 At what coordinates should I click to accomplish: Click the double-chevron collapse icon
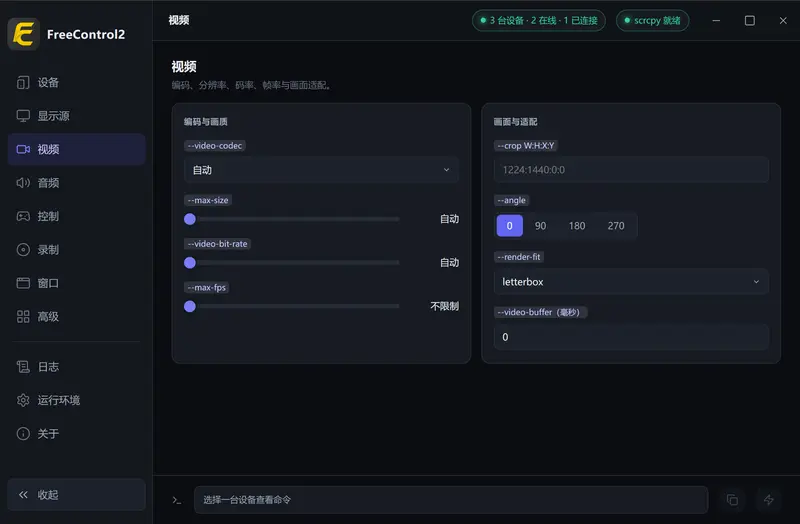[x=23, y=494]
